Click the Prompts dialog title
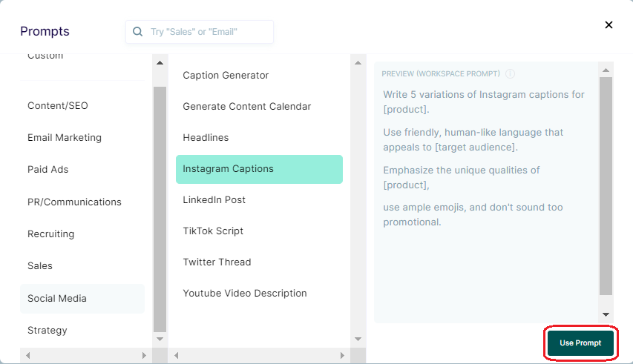This screenshot has height=364, width=633. (x=45, y=31)
